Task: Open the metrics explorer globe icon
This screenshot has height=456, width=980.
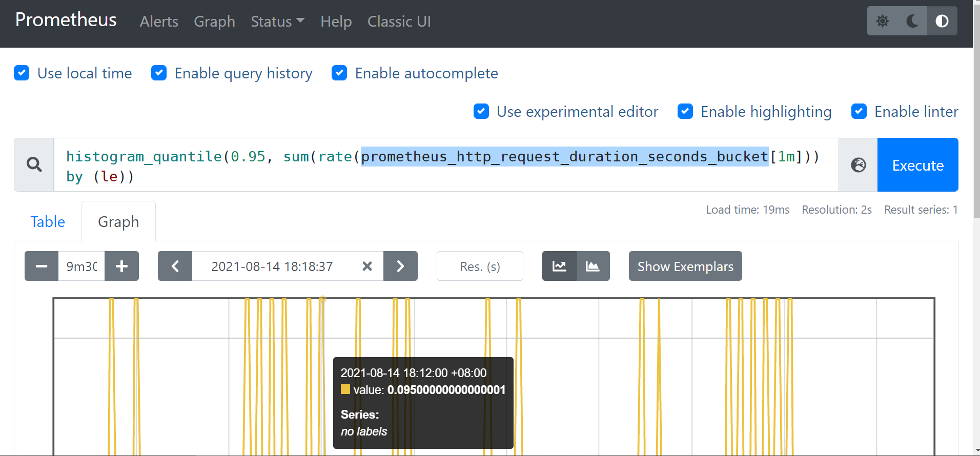Action: (x=858, y=164)
